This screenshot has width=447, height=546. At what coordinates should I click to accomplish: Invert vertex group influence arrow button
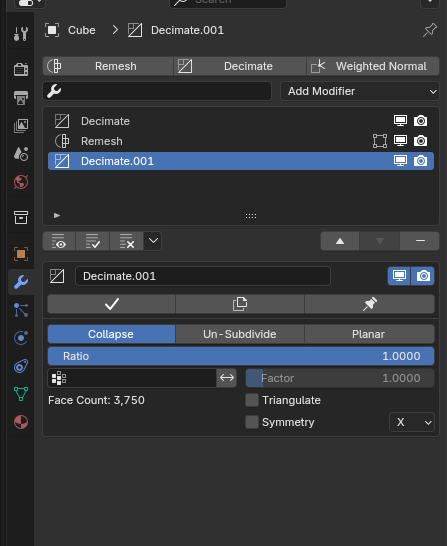(227, 378)
